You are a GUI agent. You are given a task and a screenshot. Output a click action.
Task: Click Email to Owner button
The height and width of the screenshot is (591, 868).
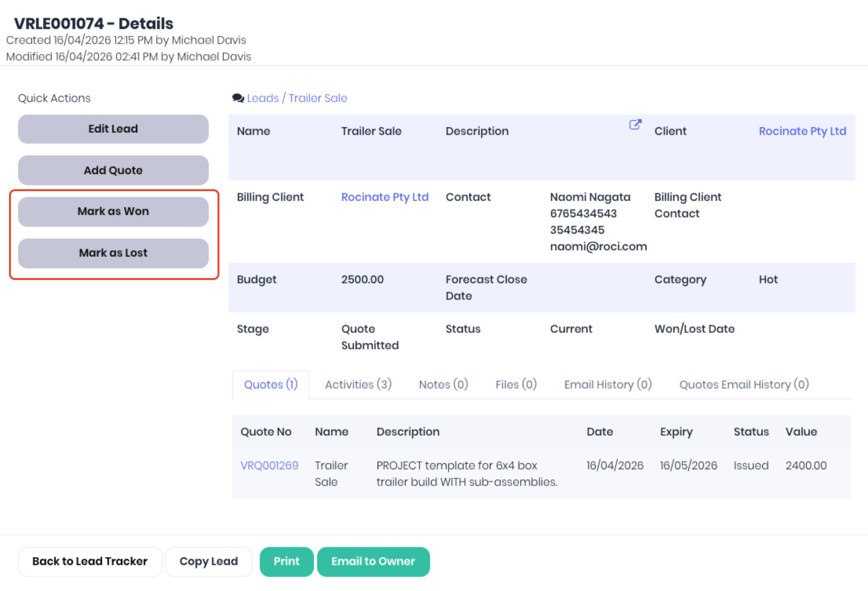click(x=373, y=562)
